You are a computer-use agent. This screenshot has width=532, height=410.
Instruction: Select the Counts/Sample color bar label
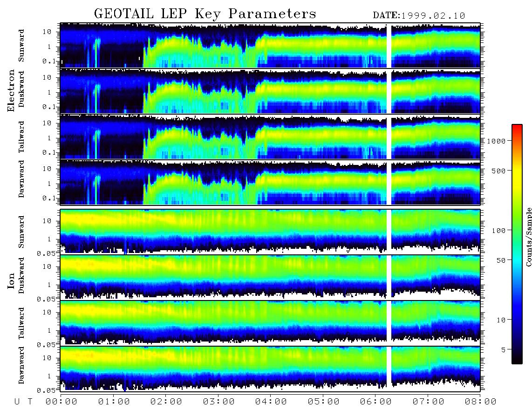click(x=528, y=237)
